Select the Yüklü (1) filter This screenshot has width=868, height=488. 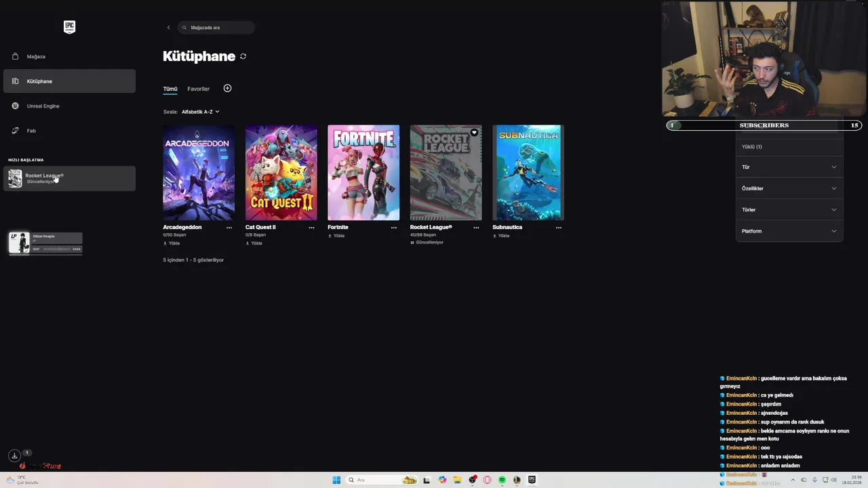[752, 147]
